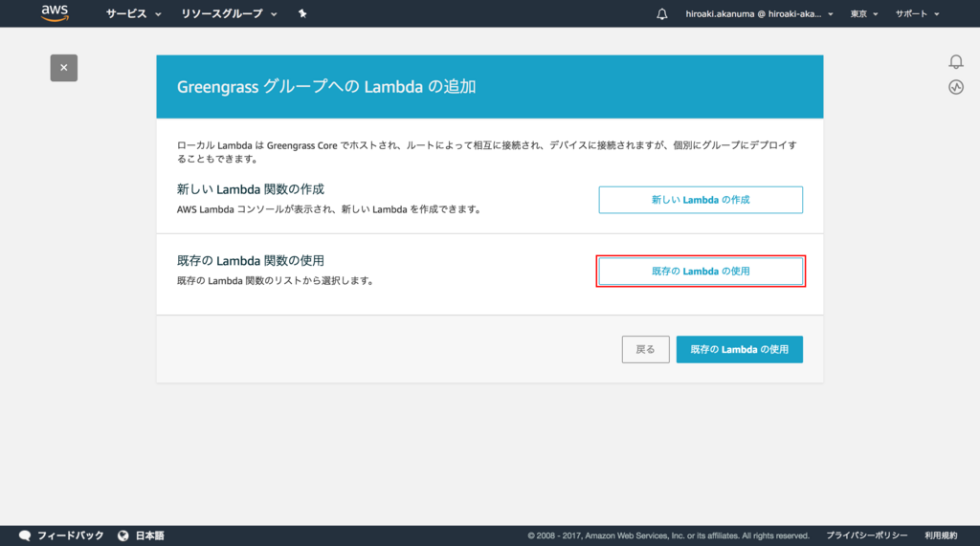The height and width of the screenshot is (546, 980).
Task: Click text 既存の Lambda 関数のリストから選択します。
Action: click(x=277, y=281)
